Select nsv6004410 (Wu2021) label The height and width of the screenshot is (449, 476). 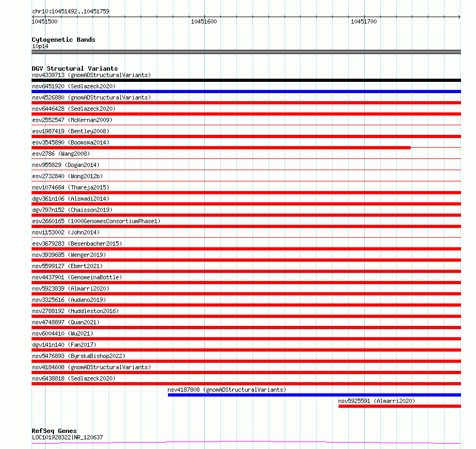(x=63, y=333)
